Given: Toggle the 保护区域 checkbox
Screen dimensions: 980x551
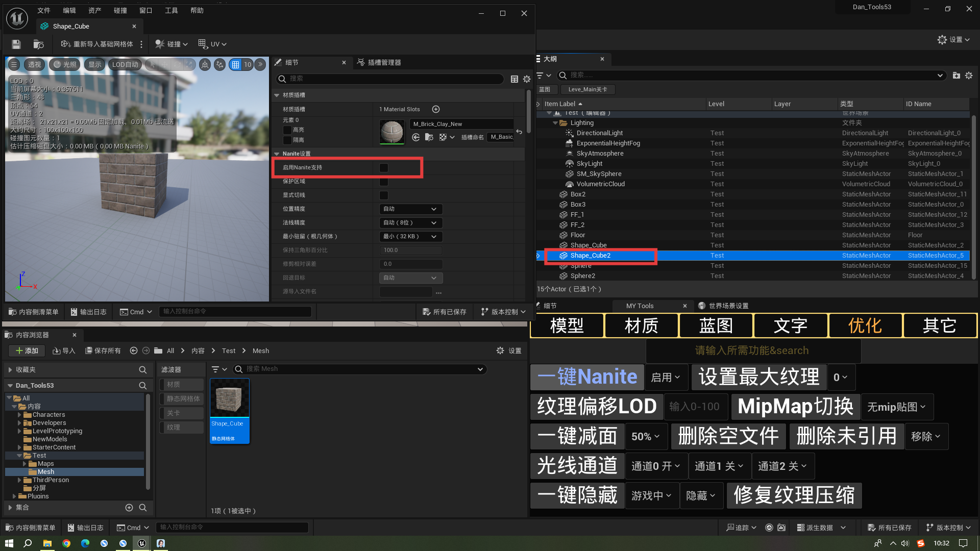Looking at the screenshot, I should point(384,182).
